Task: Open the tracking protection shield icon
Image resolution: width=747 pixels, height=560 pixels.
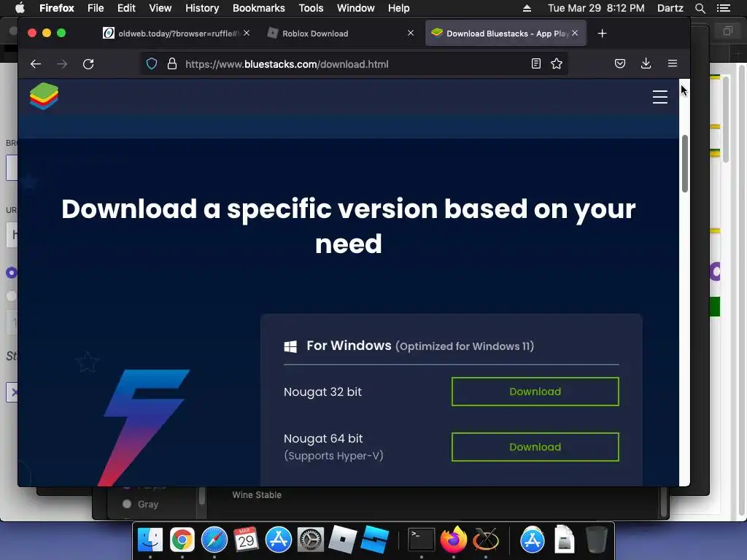Action: point(152,64)
